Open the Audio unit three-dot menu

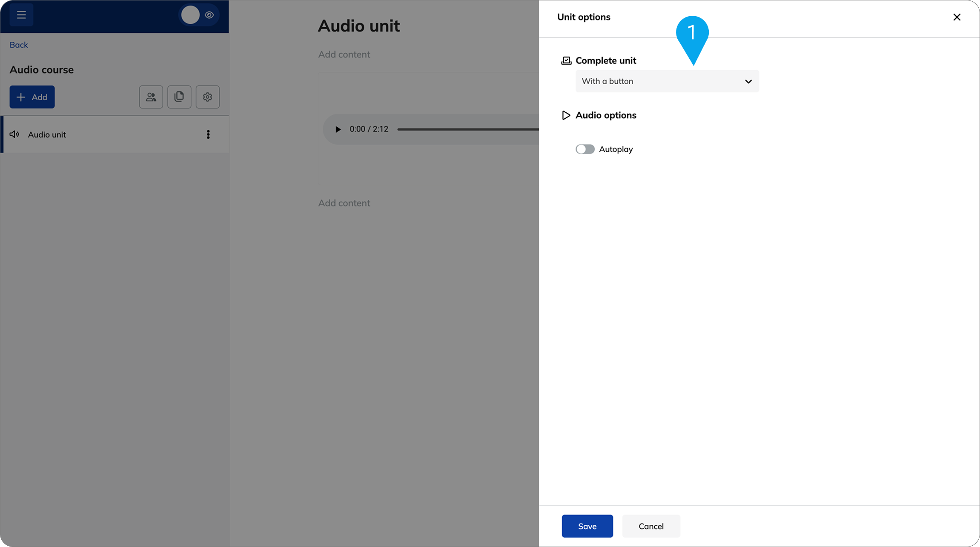pyautogui.click(x=208, y=134)
